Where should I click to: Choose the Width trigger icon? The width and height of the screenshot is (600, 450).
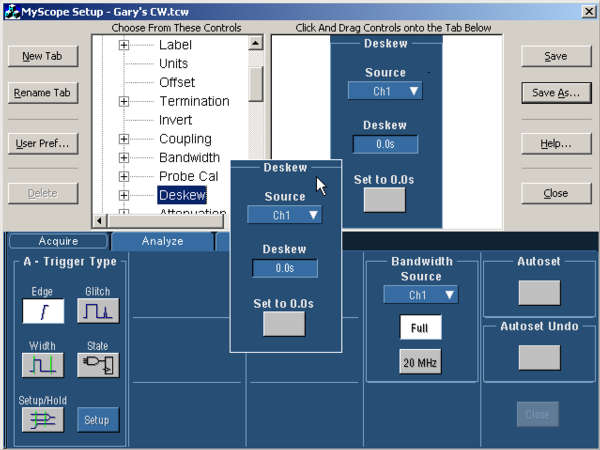[43, 365]
